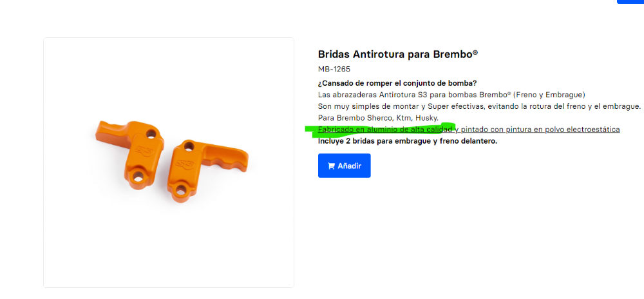Click the registered trademark symbol after Brembo title
Image resolution: width=644 pixels, height=299 pixels.
click(475, 53)
